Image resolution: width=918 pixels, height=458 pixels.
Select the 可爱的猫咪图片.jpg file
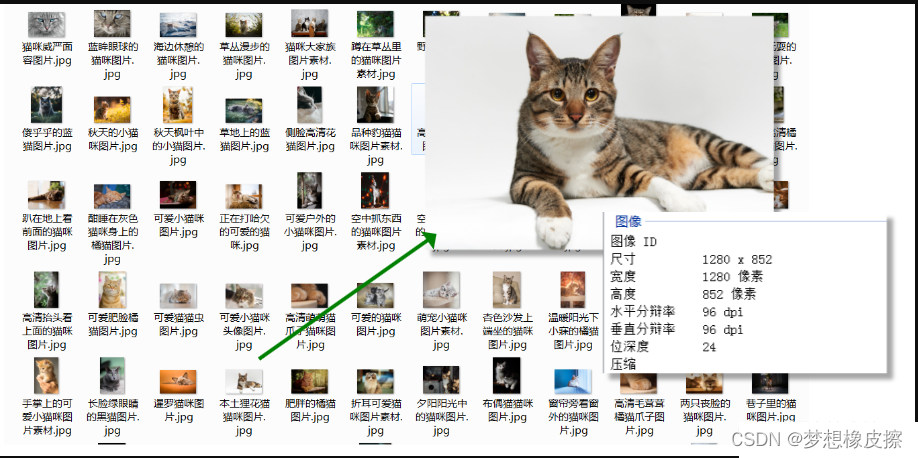coord(375,311)
